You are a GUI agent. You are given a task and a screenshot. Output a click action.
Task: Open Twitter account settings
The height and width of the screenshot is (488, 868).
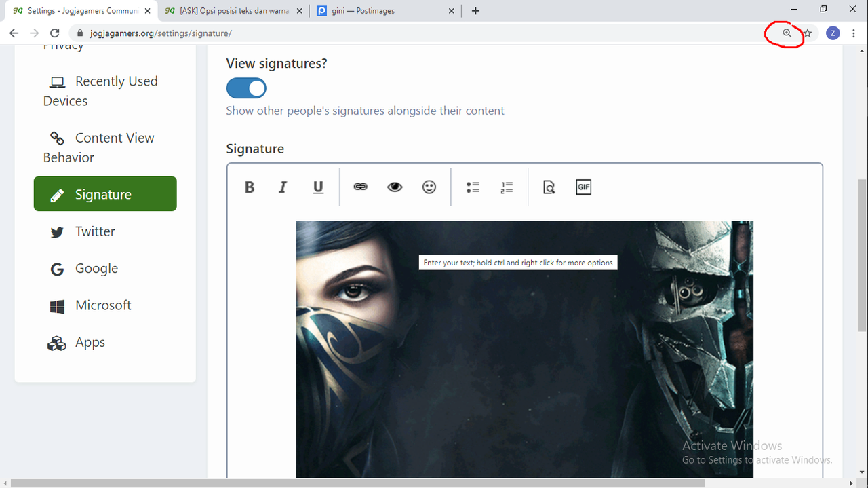83,231
